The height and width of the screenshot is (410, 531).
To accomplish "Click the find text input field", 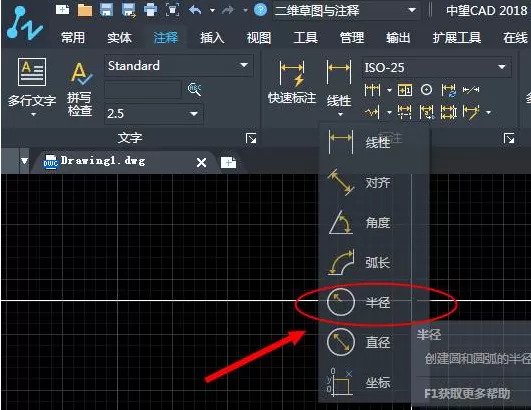I will click(x=143, y=90).
